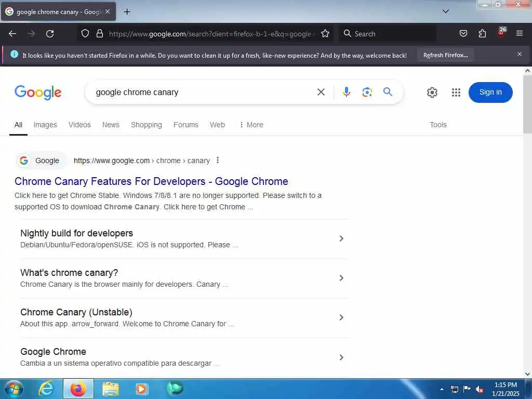Click the Google logo
Viewport: 532px width, 399px height.
(38, 92)
